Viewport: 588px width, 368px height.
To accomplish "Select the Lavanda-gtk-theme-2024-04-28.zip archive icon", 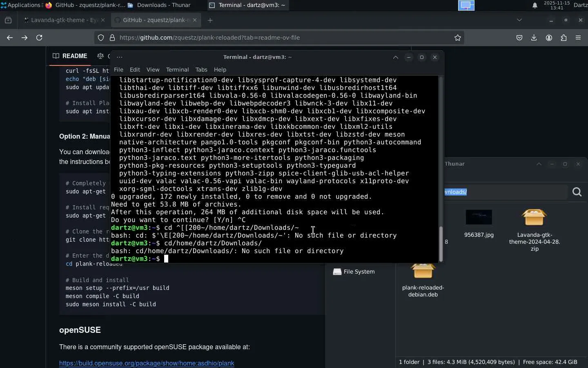I will pyautogui.click(x=534, y=217).
